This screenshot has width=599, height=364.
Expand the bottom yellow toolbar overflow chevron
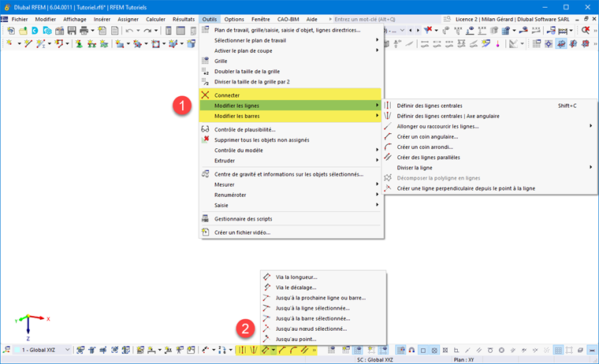314,350
